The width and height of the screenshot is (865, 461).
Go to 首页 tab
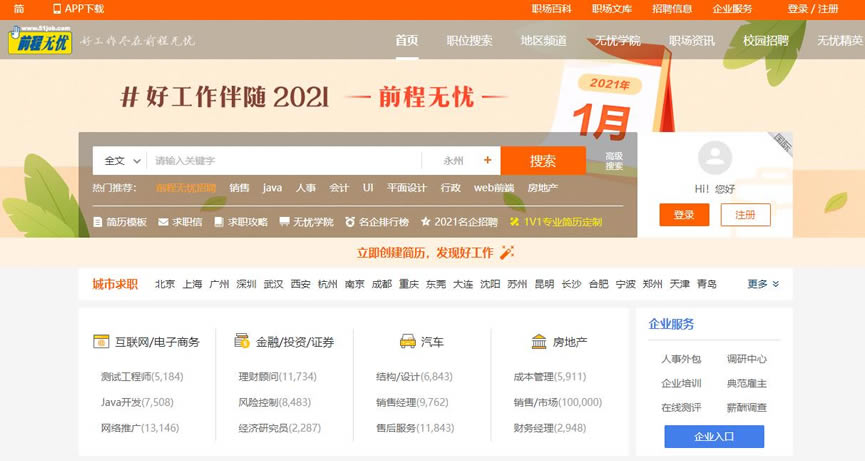click(407, 40)
